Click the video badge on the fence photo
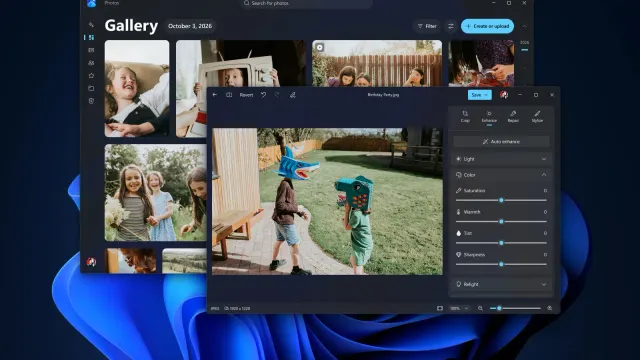This screenshot has height=360, width=640. [x=320, y=47]
